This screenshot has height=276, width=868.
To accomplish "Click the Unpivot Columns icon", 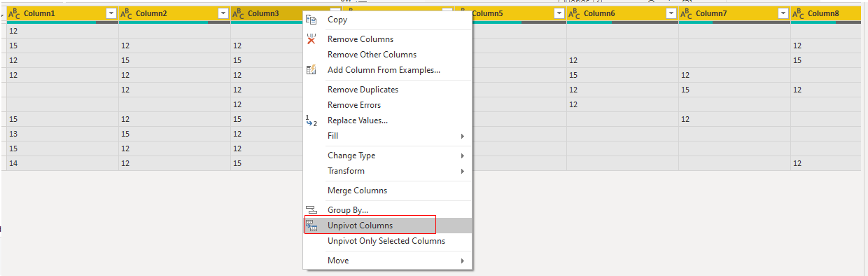I will click(312, 226).
